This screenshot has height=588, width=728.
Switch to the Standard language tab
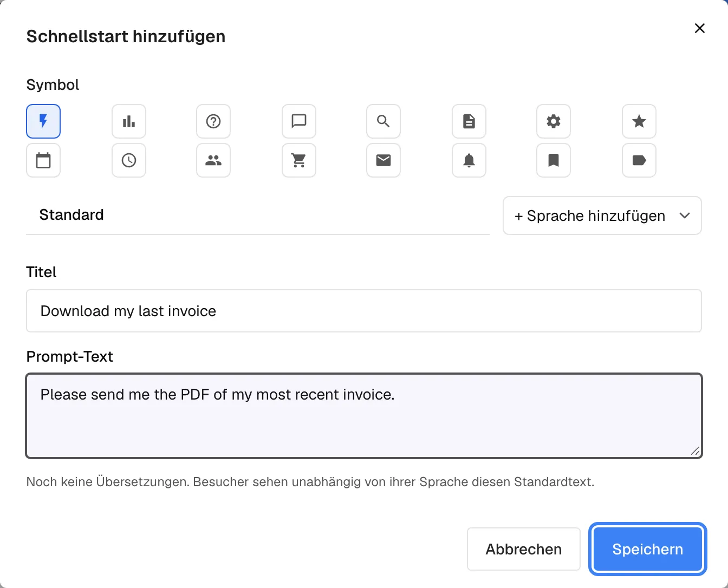pos(71,215)
